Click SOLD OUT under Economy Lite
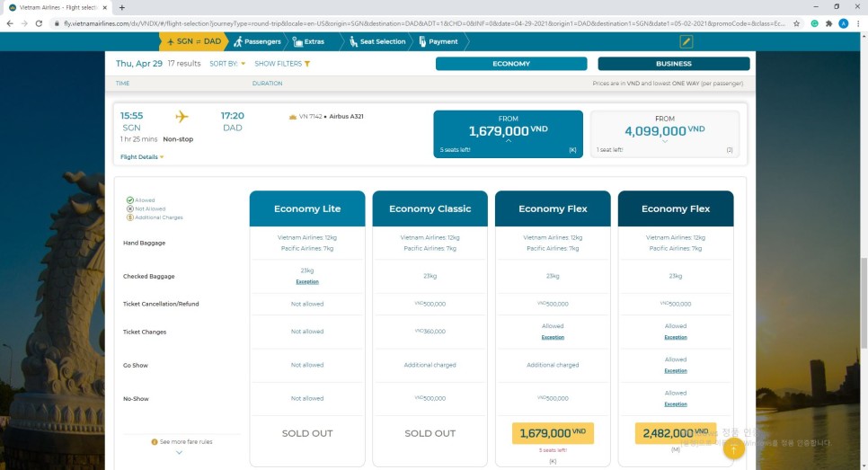 tap(307, 433)
